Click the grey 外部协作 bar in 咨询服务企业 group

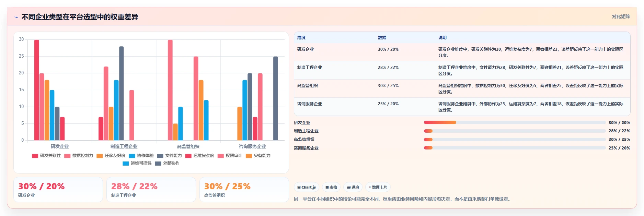[x=276, y=98]
